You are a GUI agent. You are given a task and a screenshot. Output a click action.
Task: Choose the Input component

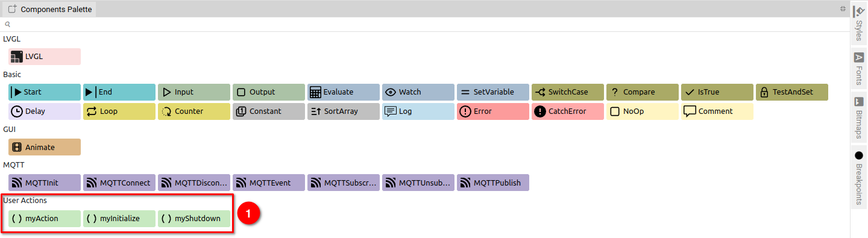click(x=194, y=92)
